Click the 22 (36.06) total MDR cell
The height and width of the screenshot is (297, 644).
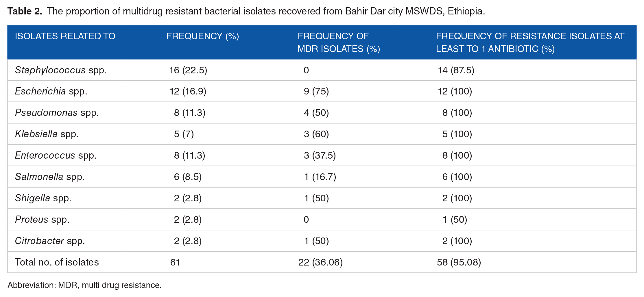320,262
